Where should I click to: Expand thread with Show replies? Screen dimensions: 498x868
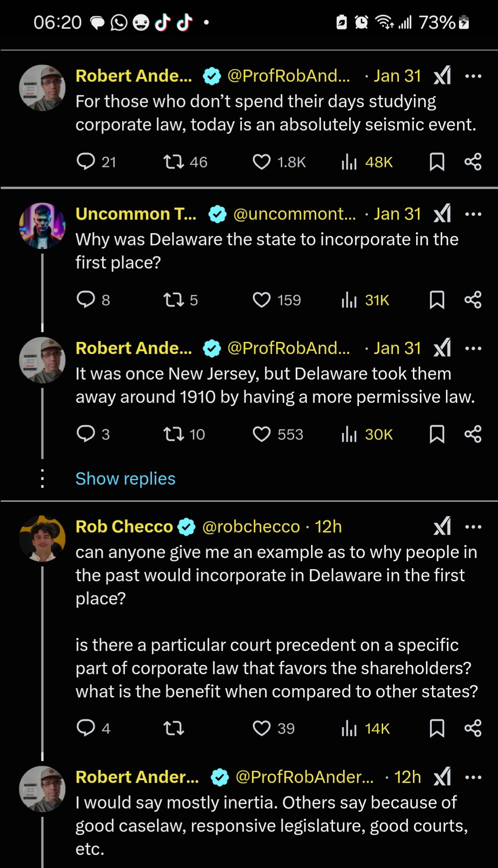[126, 479]
